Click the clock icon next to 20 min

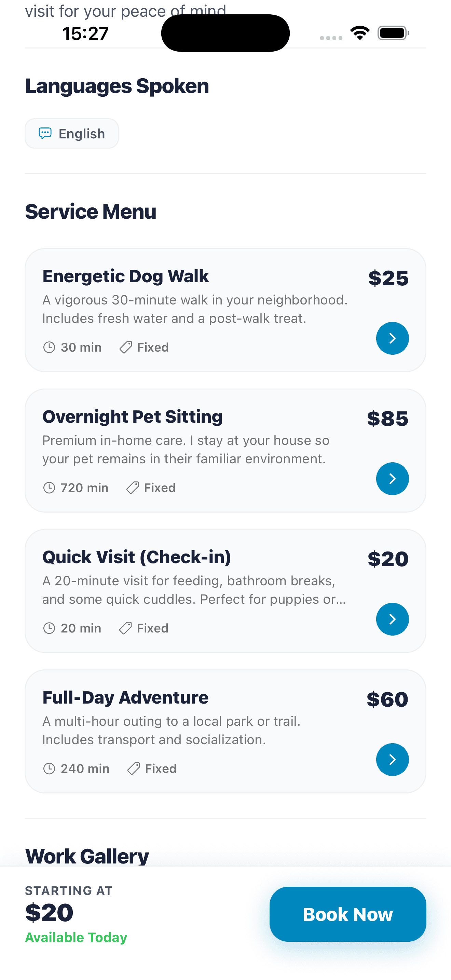[x=49, y=628]
